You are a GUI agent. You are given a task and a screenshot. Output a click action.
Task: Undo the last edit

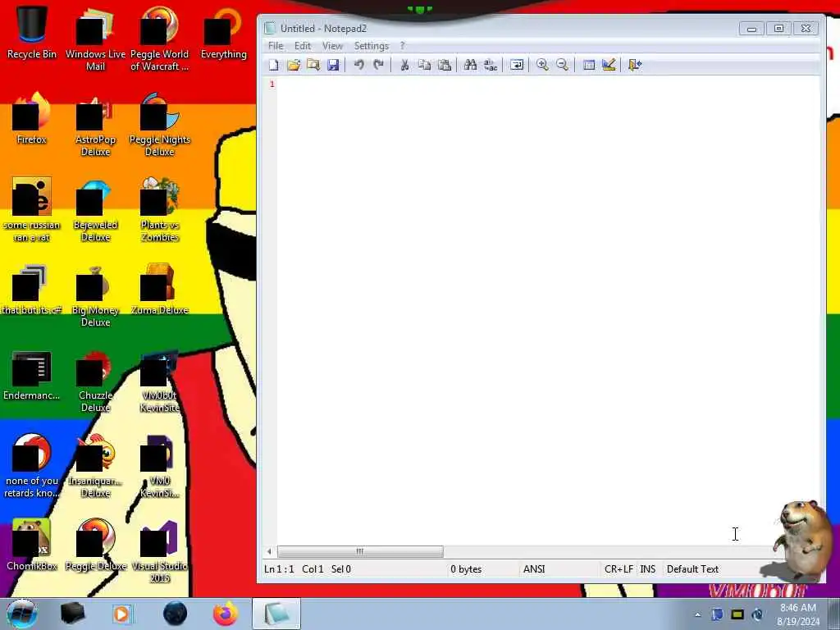coord(359,65)
